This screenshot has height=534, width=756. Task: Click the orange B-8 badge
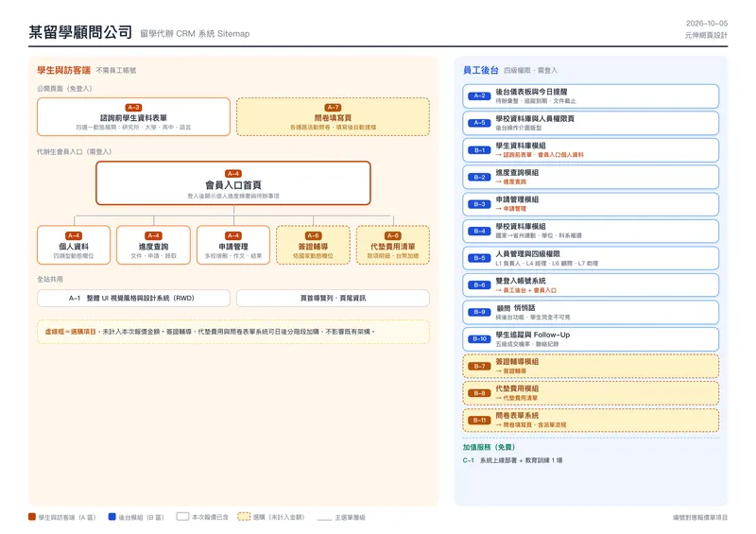[479, 393]
